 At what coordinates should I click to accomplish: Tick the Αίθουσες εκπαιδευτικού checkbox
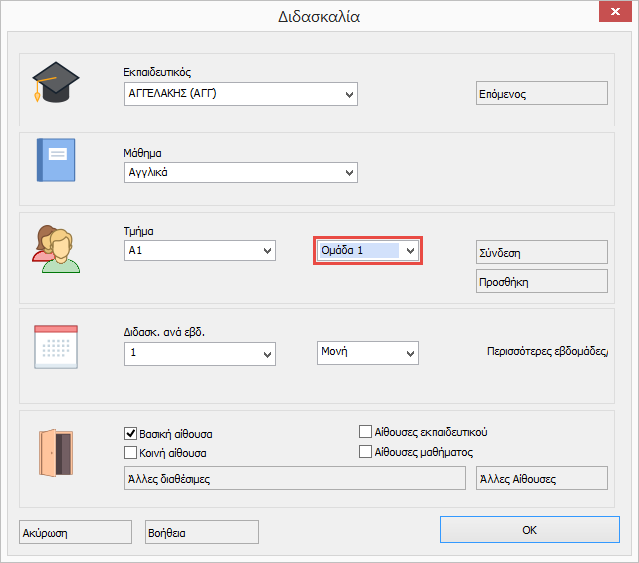[x=365, y=432]
